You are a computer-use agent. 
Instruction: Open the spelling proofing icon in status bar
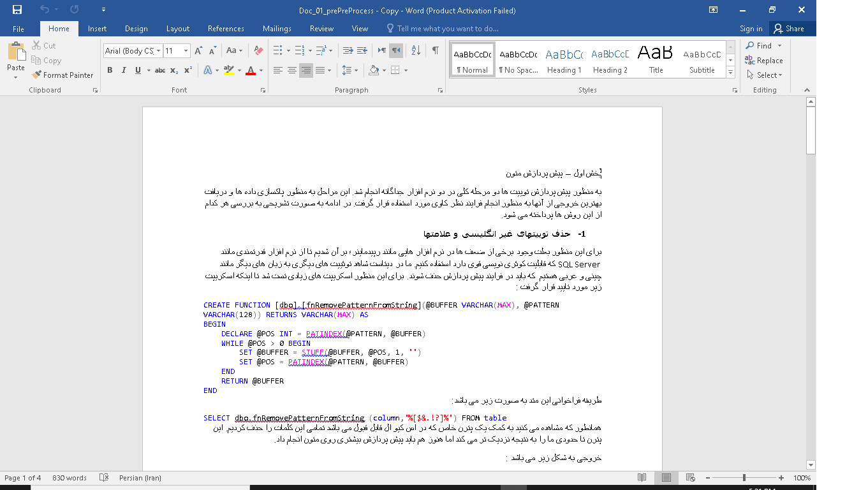[x=104, y=478]
